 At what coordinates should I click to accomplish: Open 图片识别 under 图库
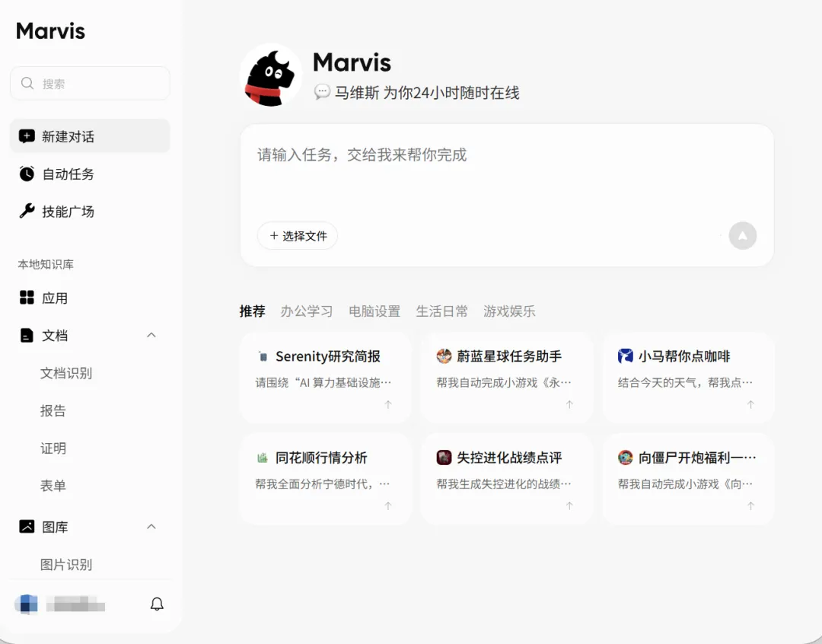pos(66,564)
